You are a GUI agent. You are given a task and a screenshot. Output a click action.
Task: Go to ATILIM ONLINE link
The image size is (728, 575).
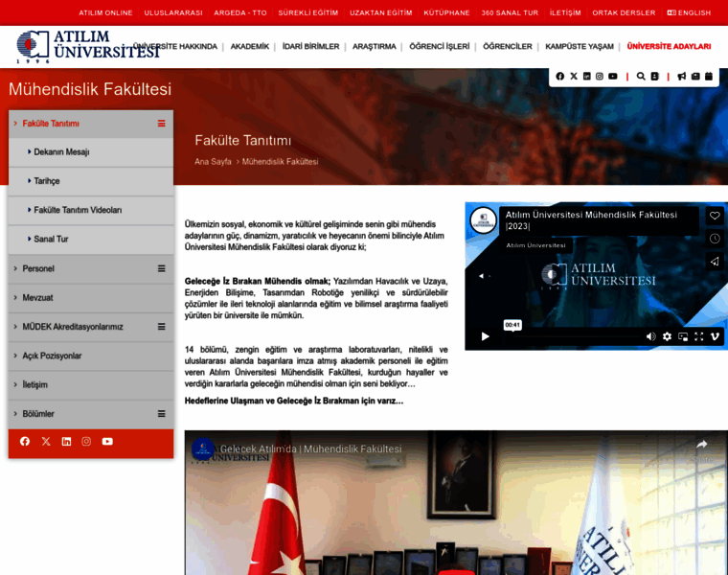coord(105,13)
